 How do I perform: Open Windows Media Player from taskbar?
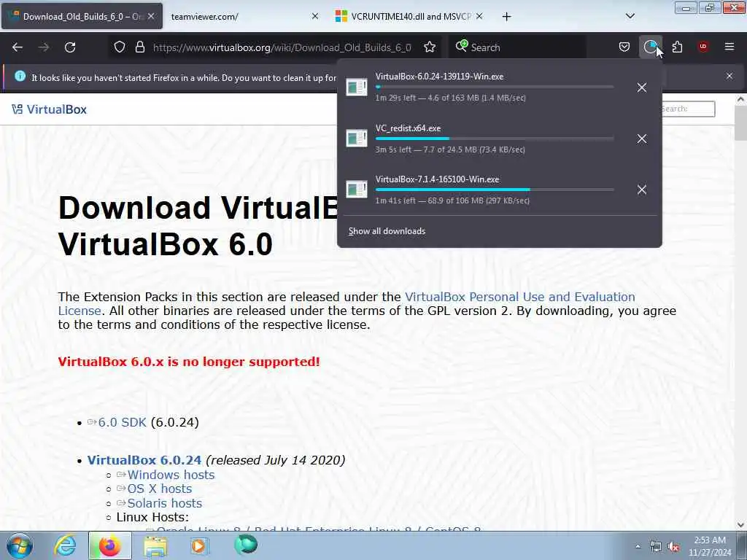pos(199,545)
